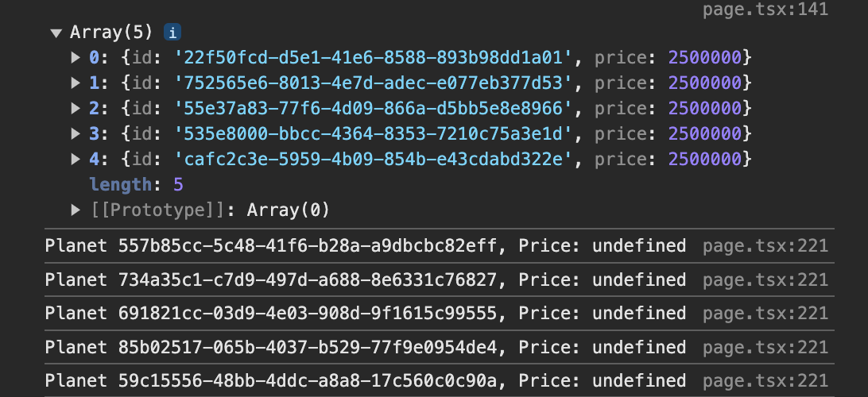Expand array item 3 arrow

(x=76, y=133)
